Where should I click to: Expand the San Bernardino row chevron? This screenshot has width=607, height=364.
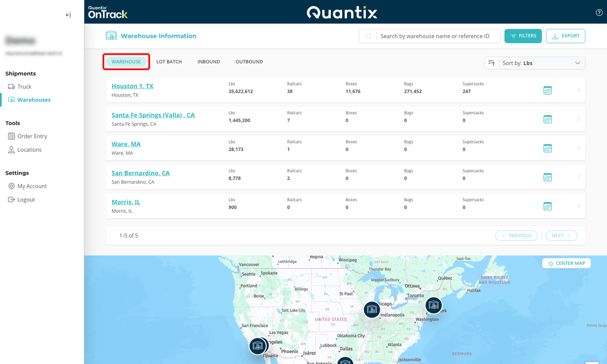579,177
